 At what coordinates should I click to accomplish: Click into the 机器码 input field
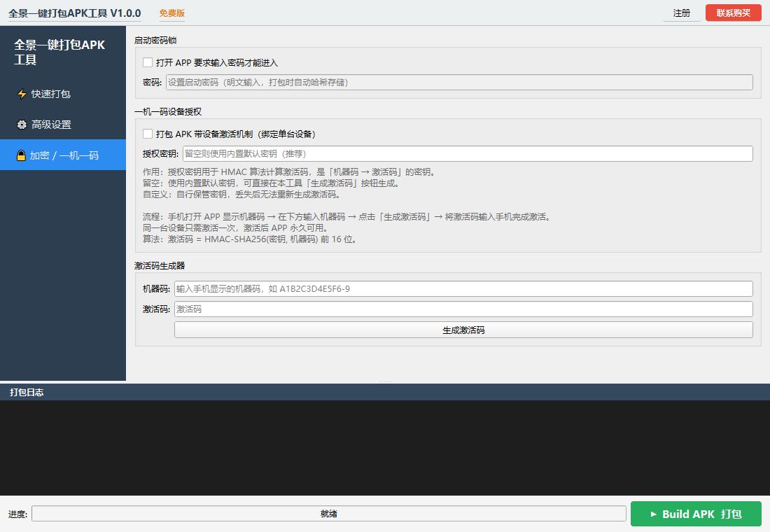pyautogui.click(x=463, y=289)
